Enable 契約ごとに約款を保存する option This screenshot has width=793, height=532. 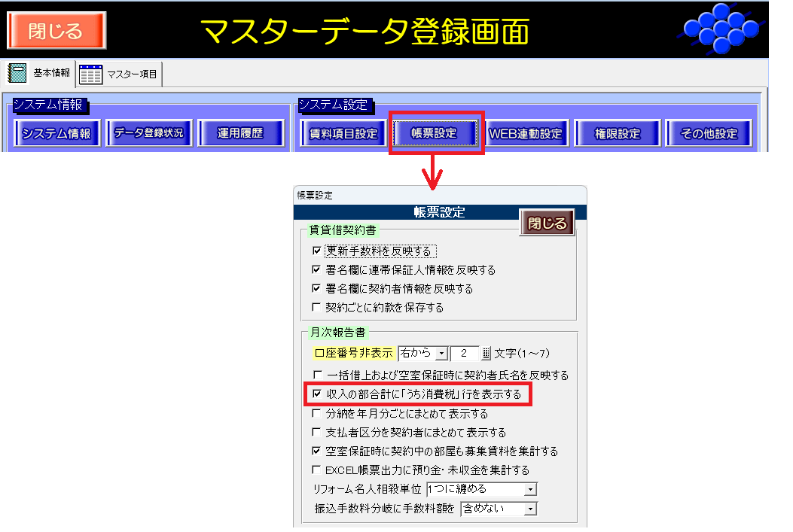316,307
